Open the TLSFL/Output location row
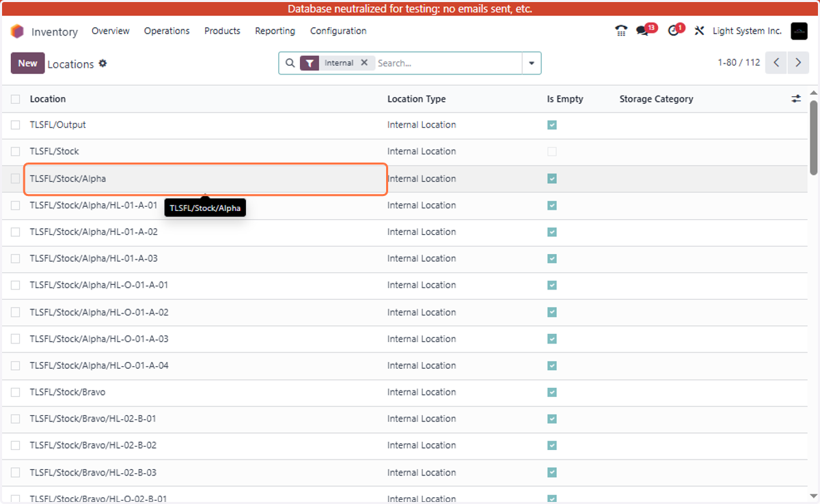This screenshot has width=820, height=504. click(x=405, y=126)
